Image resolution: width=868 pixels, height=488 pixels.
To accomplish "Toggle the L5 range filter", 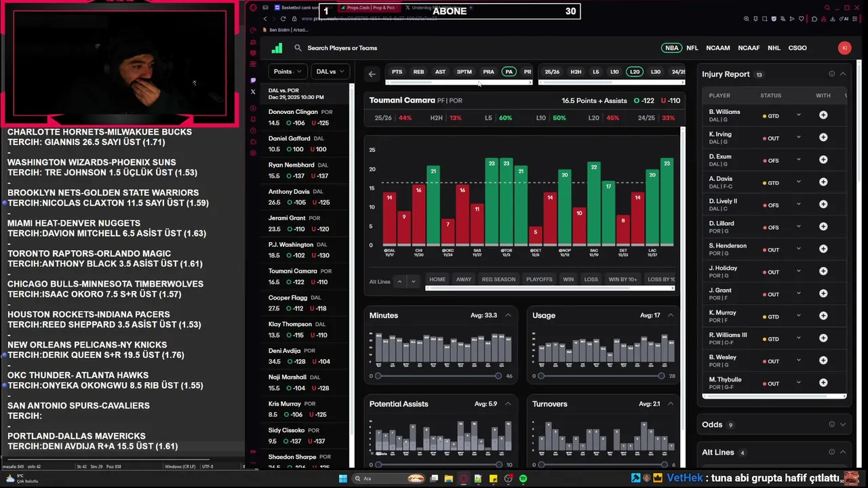I will tap(596, 72).
